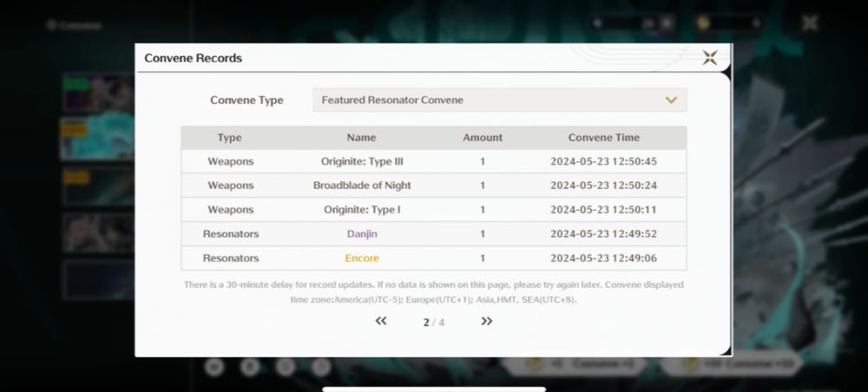Click Weapons type in Originite: Type III row
This screenshot has width=868, height=392.
[230, 161]
